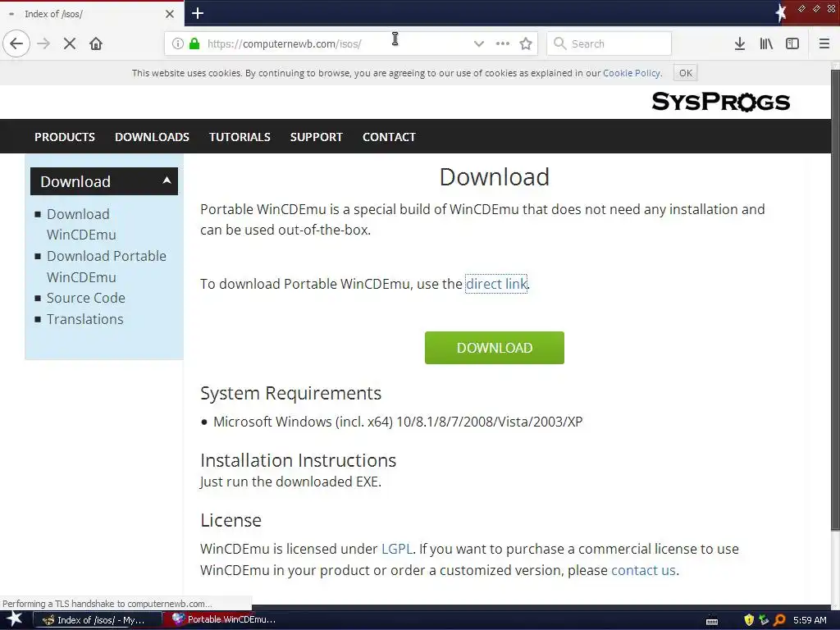Screen dimensions: 840x630
Task: Go back to the previous page
Action: pos(16,43)
